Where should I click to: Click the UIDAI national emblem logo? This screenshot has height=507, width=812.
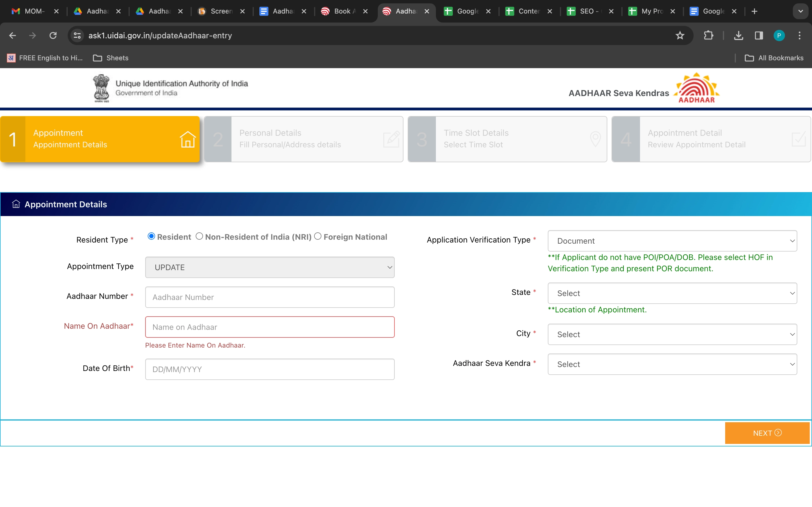coord(101,88)
